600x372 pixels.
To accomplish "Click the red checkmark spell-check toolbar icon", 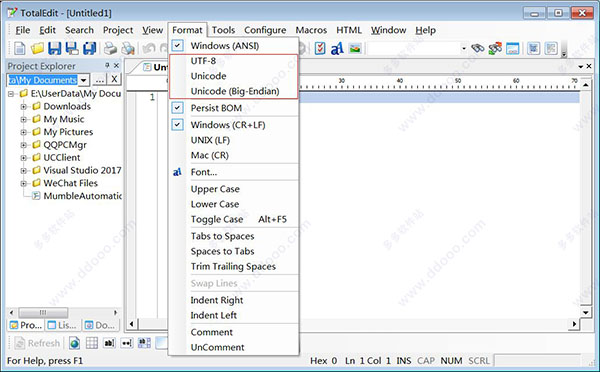I will (320, 48).
